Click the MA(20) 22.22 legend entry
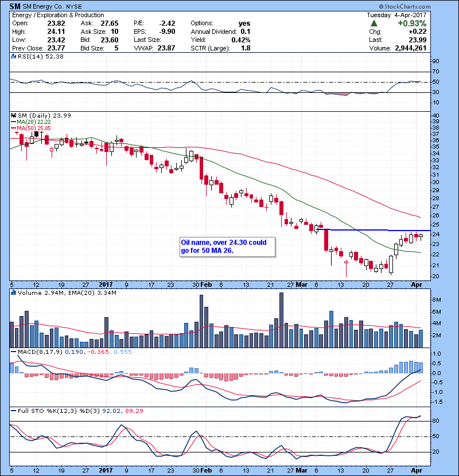The width and height of the screenshot is (459, 476). [x=30, y=122]
